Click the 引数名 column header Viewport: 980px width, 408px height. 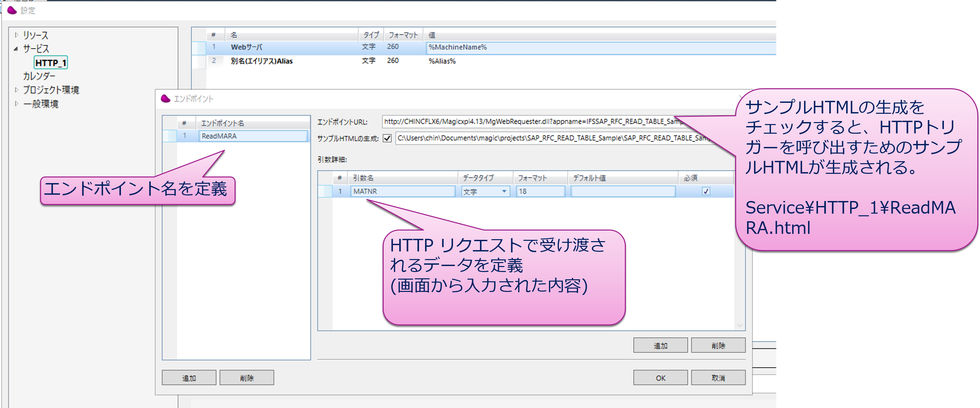[x=403, y=178]
